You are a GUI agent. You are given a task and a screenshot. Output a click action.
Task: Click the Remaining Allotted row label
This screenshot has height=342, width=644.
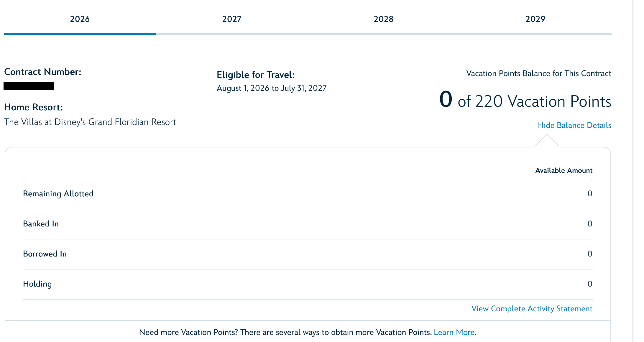coord(58,194)
